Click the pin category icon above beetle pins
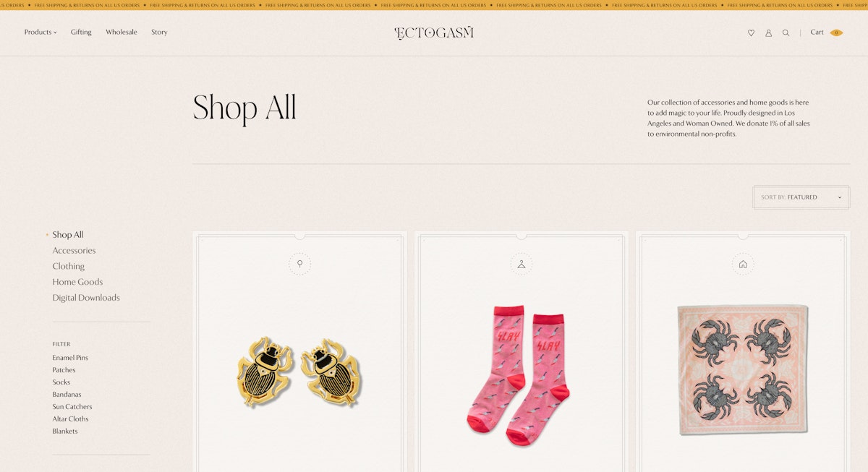The width and height of the screenshot is (868, 472). pyautogui.click(x=299, y=264)
